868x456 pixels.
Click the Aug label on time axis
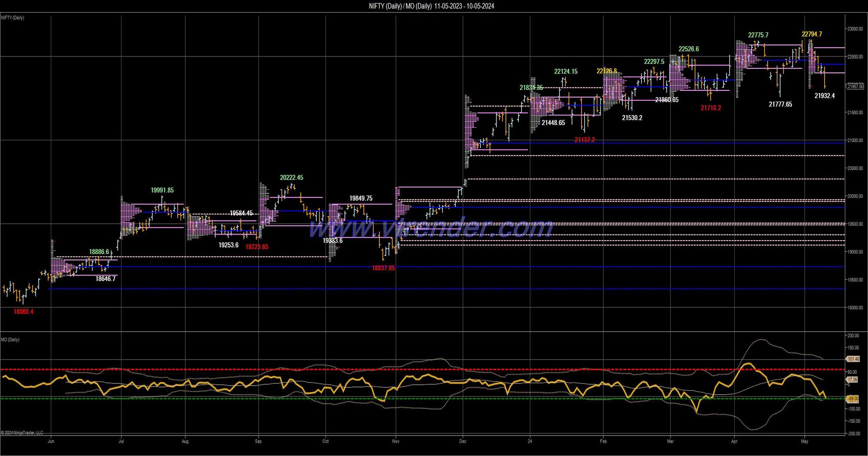coord(185,441)
